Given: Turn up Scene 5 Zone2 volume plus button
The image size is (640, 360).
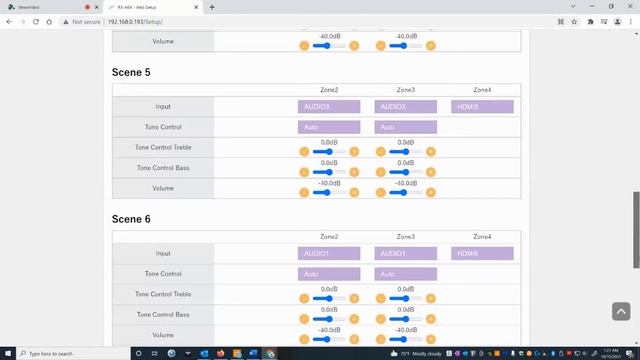Looking at the screenshot, I should (x=354, y=193).
